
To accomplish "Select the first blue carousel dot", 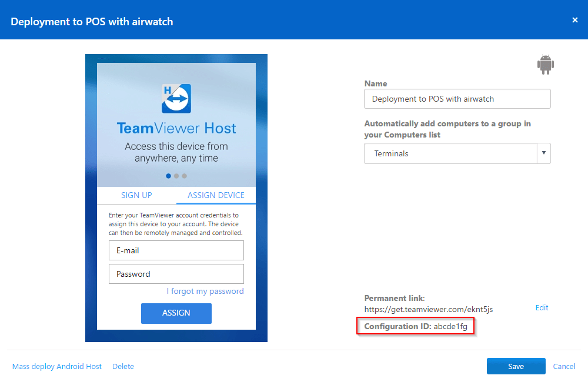I will coord(168,176).
